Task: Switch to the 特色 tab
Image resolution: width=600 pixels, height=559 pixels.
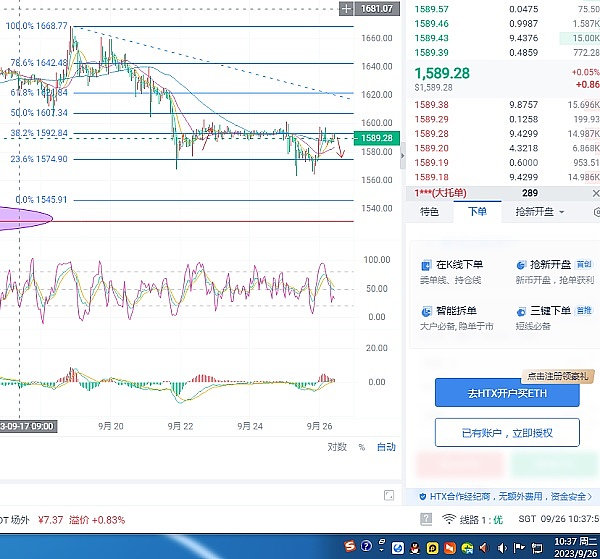Action: (x=429, y=212)
